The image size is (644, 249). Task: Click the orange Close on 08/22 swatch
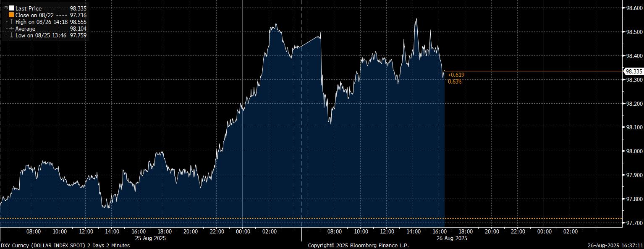click(x=11, y=15)
